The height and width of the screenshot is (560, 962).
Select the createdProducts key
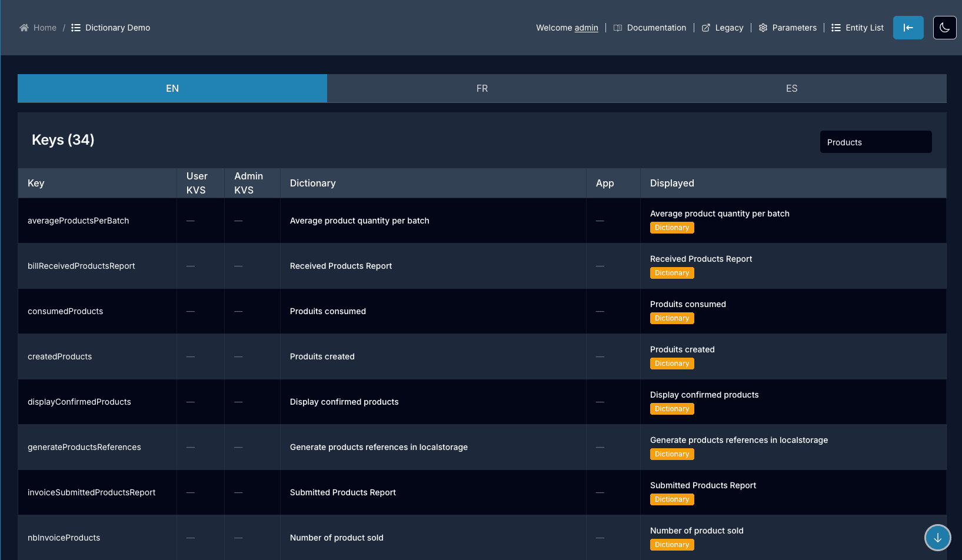(60, 356)
